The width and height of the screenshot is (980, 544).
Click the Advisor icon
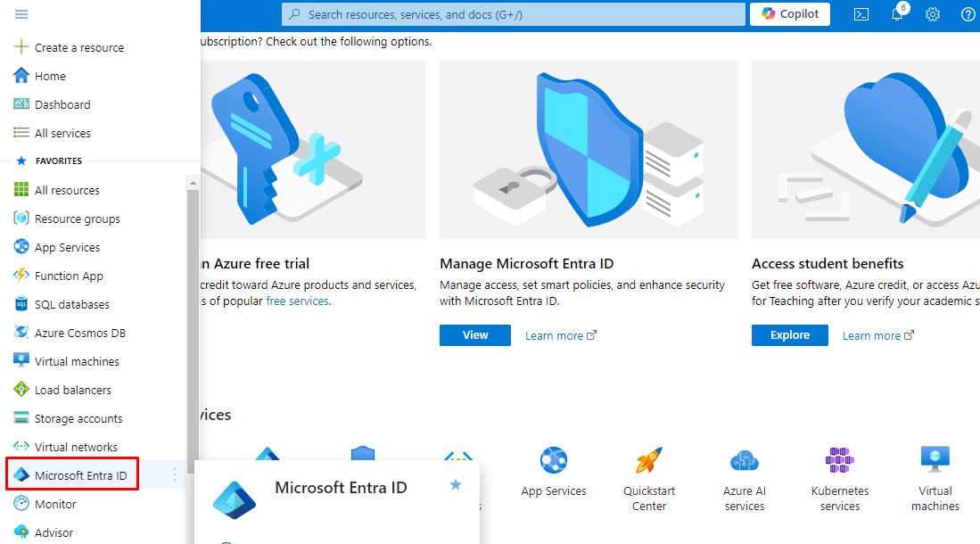(x=21, y=532)
